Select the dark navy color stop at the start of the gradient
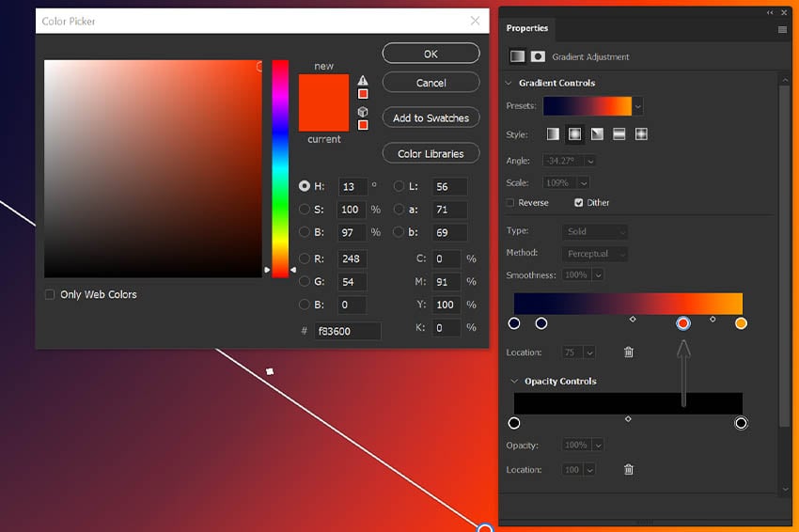 point(514,323)
